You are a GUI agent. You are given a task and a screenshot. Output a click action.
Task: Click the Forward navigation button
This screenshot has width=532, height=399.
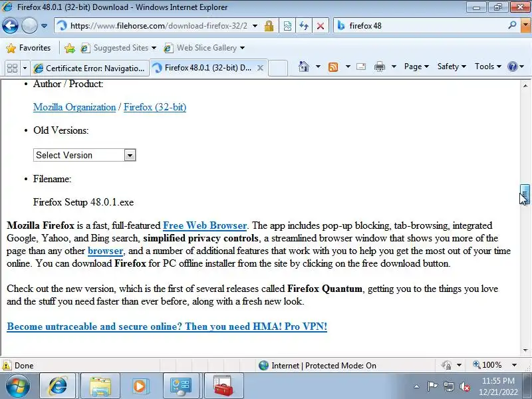click(29, 26)
